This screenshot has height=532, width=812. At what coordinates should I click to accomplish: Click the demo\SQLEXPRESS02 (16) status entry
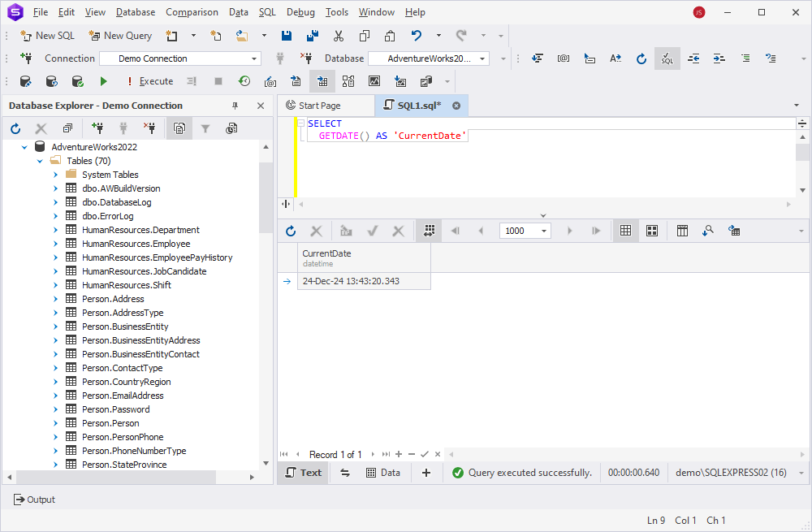point(731,473)
